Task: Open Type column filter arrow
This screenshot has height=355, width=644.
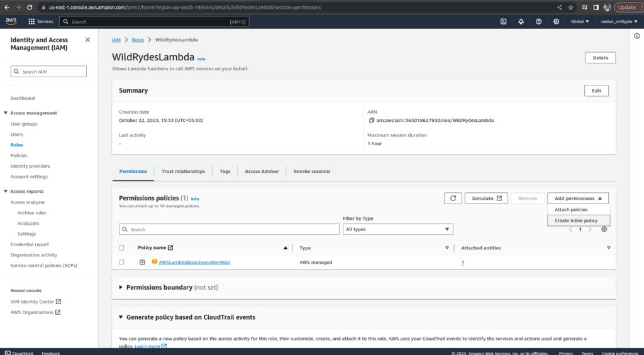Action: pyautogui.click(x=447, y=248)
